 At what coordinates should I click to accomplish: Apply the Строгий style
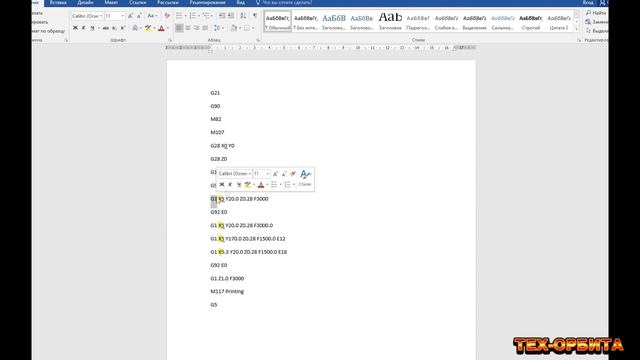531,22
